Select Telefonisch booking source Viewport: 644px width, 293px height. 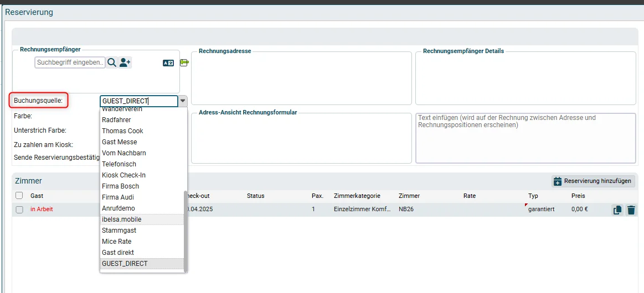point(142,164)
